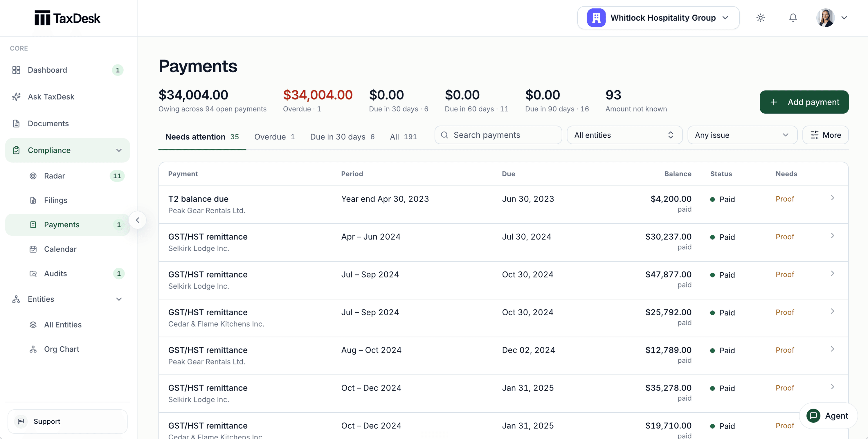
Task: Click the Add payment button
Action: pos(804,102)
